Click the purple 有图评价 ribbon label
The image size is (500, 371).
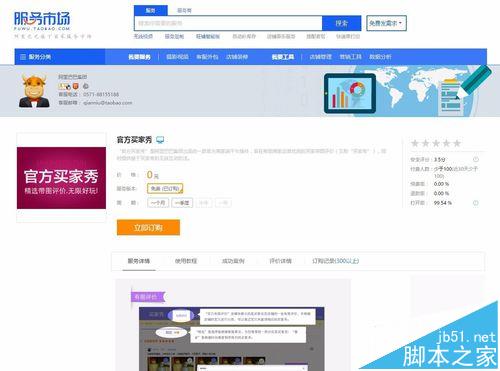(148, 297)
